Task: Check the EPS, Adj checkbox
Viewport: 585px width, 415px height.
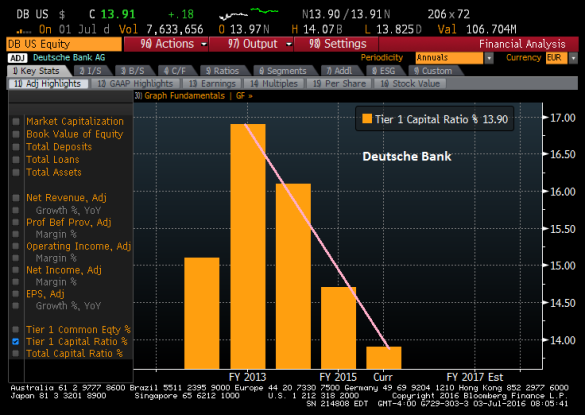Action: coord(16,294)
